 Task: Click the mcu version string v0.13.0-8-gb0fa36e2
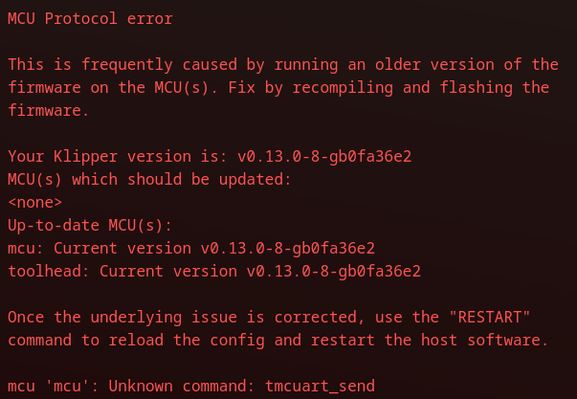[x=288, y=248]
